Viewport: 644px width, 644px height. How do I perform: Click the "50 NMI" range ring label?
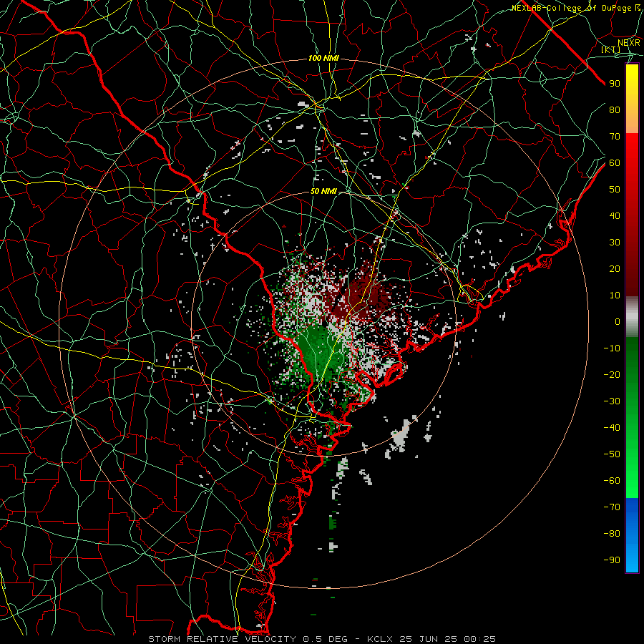(x=323, y=191)
